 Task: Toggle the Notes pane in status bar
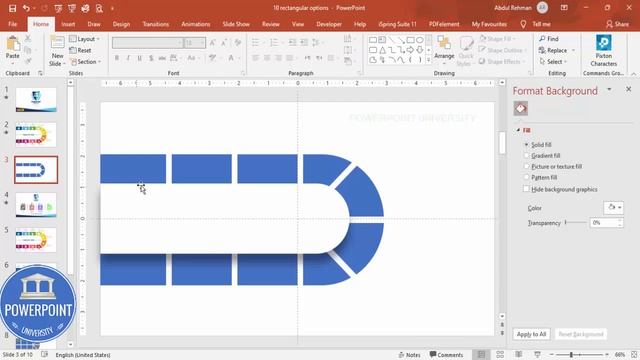point(409,355)
